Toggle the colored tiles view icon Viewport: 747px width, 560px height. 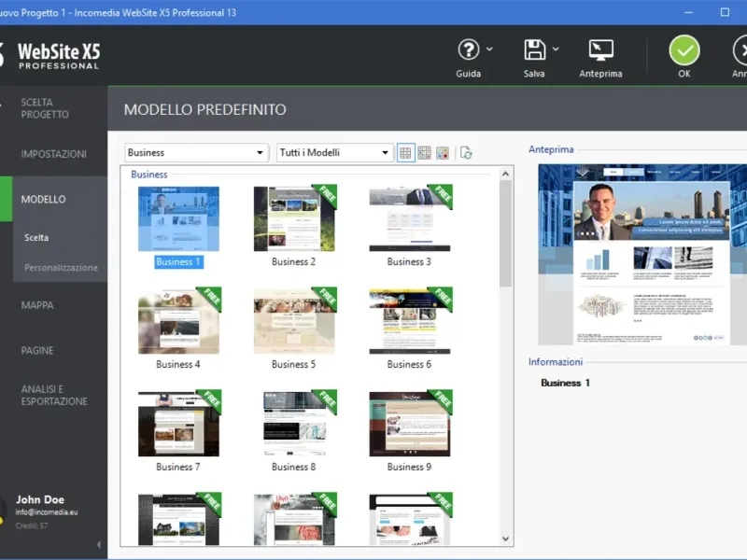[443, 153]
